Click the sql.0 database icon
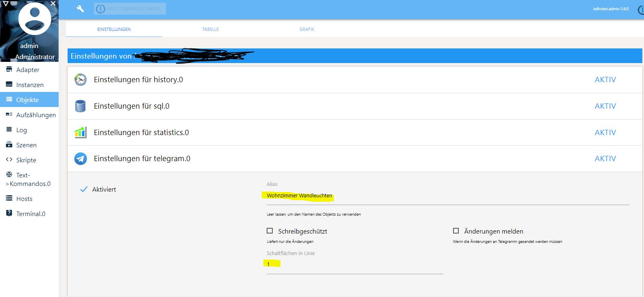 click(81, 106)
